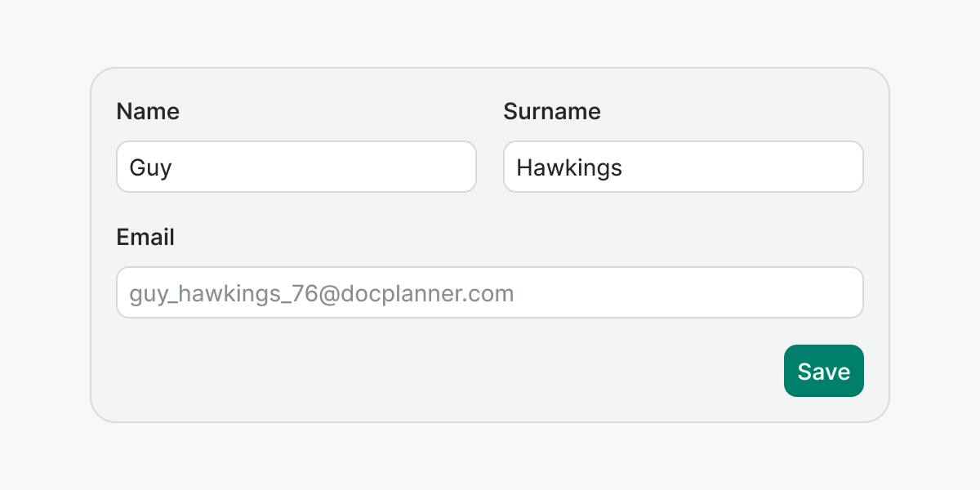The height and width of the screenshot is (490, 980).
Task: Click the "Surname" field label
Action: [552, 112]
